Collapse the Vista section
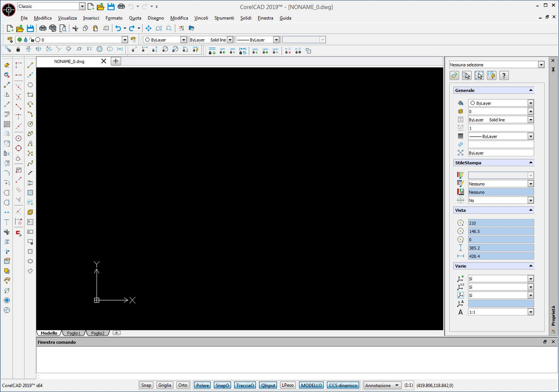 coord(531,210)
